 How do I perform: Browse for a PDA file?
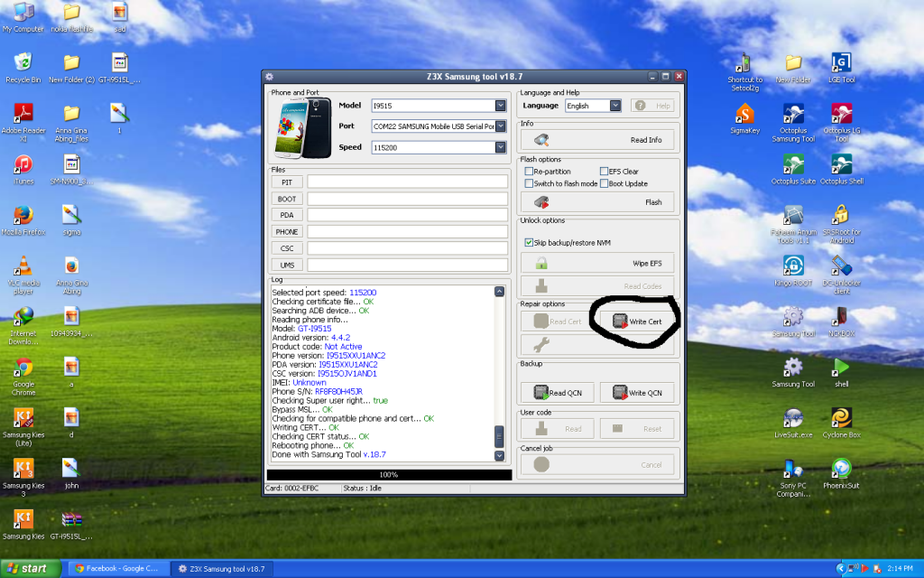point(287,215)
